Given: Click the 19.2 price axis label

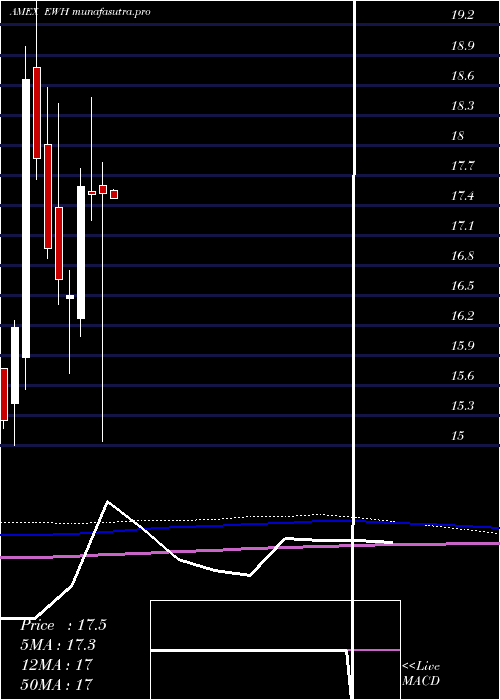Looking at the screenshot, I should (x=462, y=16).
